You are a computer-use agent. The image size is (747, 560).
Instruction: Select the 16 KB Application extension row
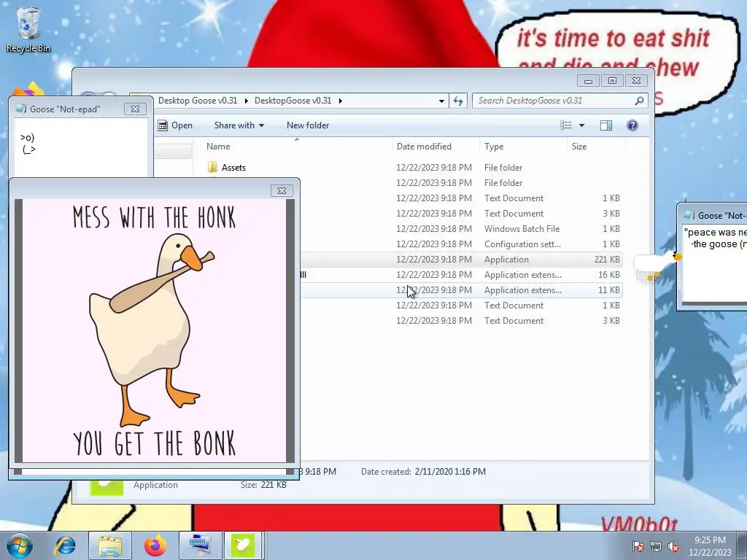click(x=460, y=275)
